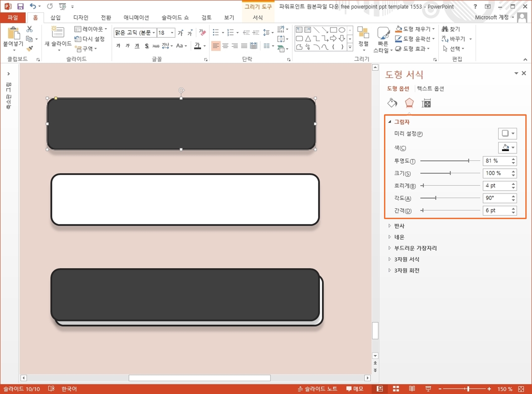
Task: Clear all formatting eraser icon
Action: point(202,33)
